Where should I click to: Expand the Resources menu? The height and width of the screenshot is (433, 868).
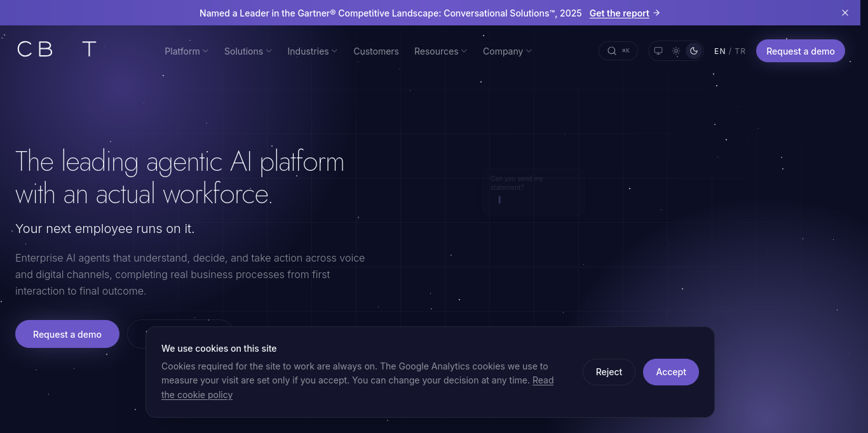[x=440, y=51]
